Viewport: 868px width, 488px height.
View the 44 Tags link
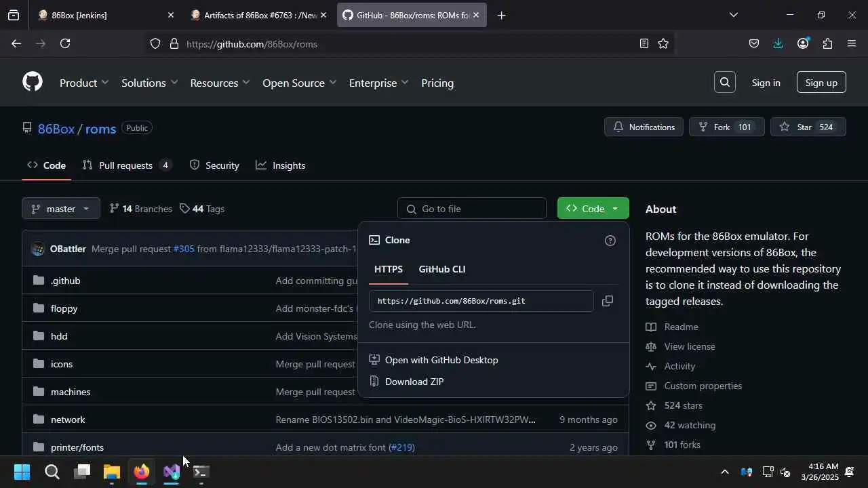(x=202, y=209)
